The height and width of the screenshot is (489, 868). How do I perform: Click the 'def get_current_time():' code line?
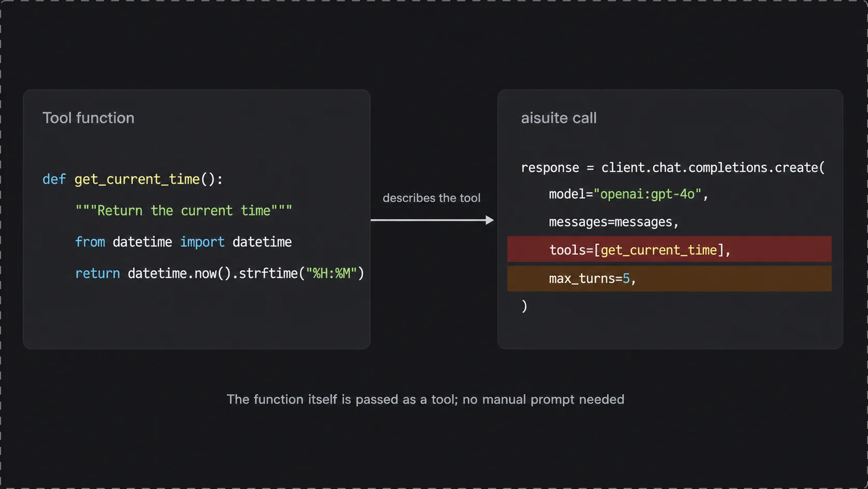click(x=132, y=179)
